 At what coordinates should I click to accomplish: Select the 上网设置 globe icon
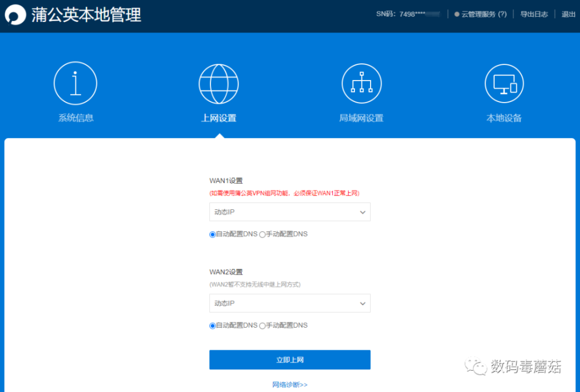tap(219, 84)
